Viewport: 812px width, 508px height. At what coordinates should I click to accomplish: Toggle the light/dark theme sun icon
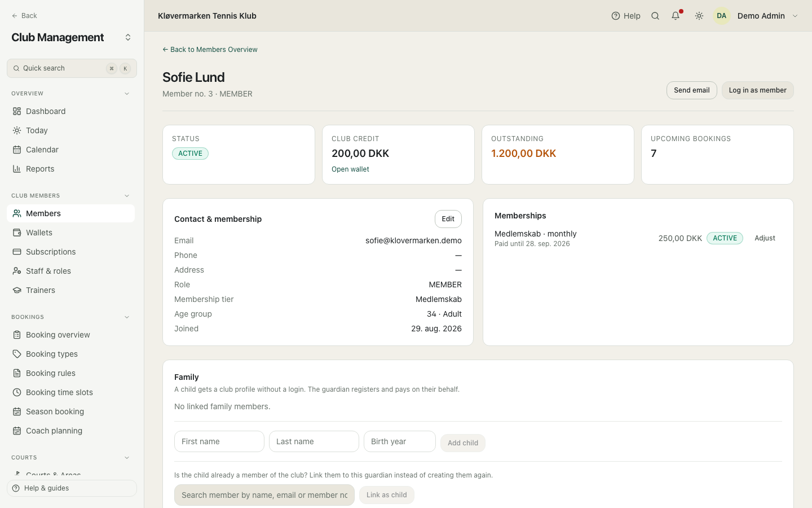pyautogui.click(x=699, y=16)
